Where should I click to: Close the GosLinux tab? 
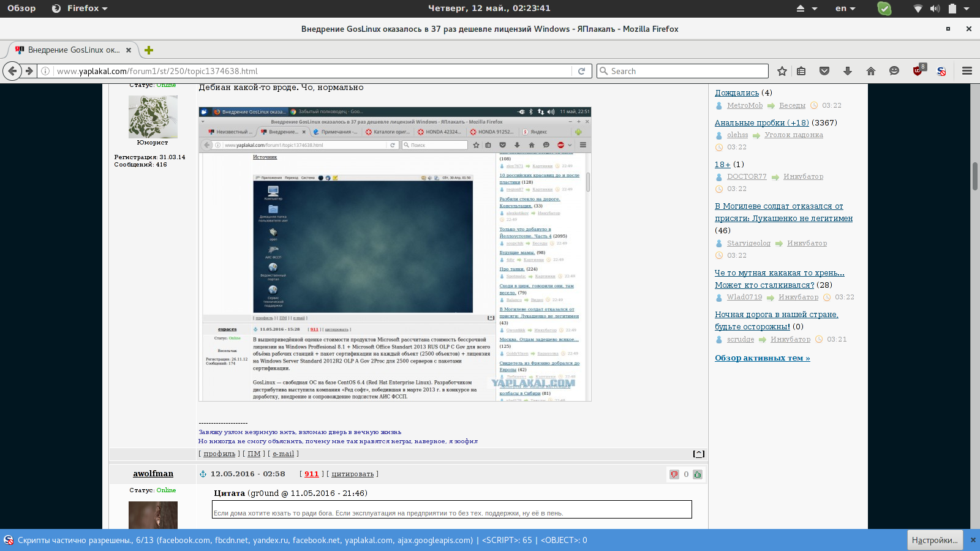coord(129,50)
